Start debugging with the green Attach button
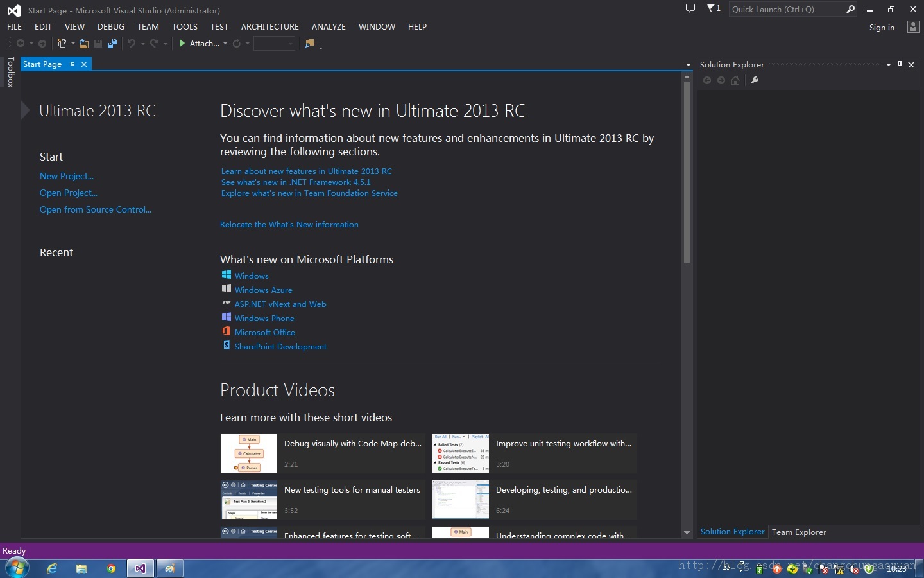Screen dimensions: 924x578 [199, 44]
